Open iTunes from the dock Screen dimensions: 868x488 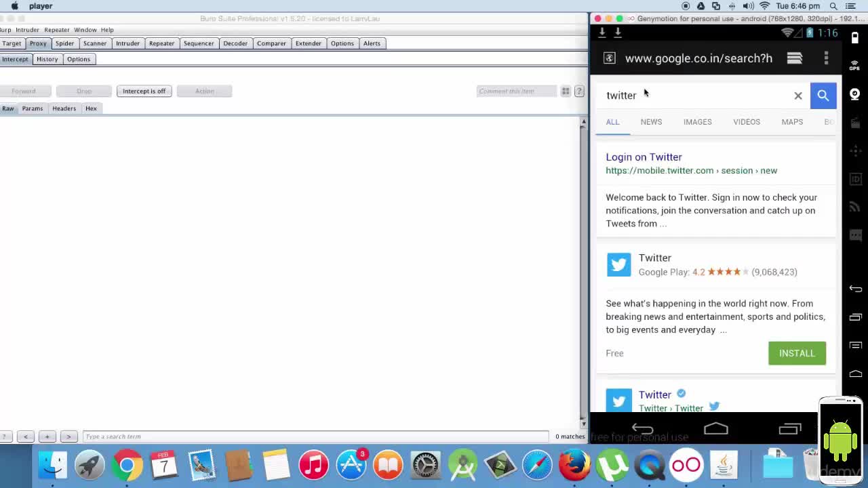[x=313, y=465]
